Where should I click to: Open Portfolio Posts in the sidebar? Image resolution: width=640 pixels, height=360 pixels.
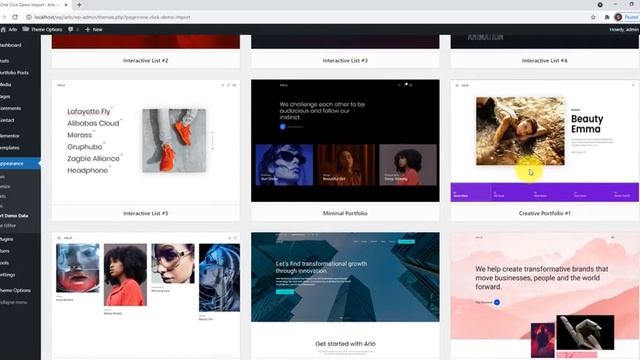tap(14, 73)
